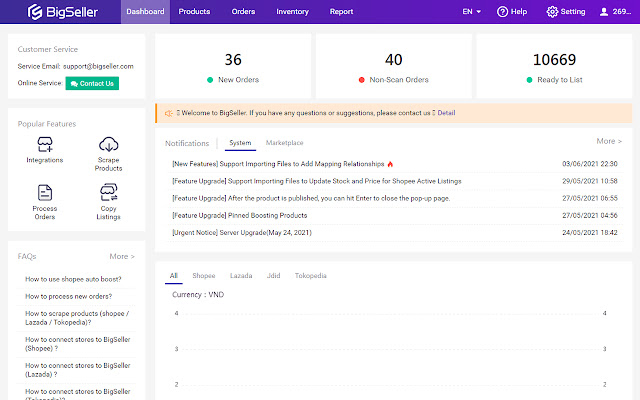Viewport: 640px width, 400px height.
Task: Switch to the Marketplace notifications tab
Action: (x=284, y=143)
